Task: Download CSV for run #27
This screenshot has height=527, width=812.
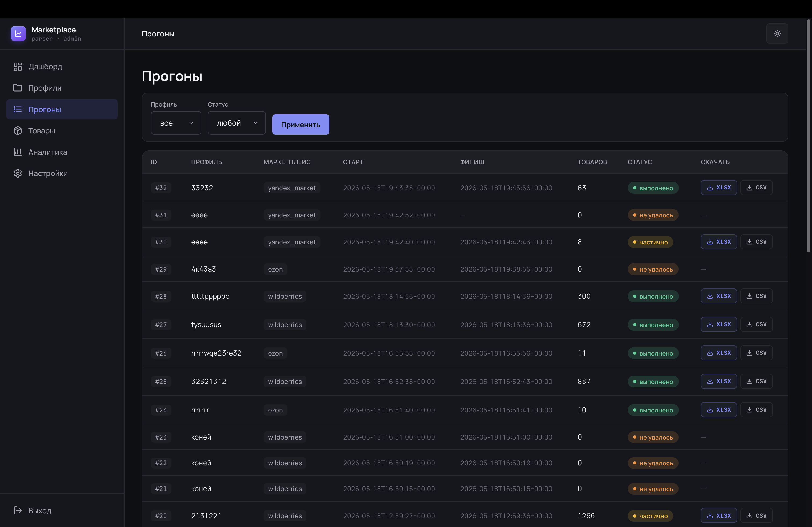Action: coord(756,324)
